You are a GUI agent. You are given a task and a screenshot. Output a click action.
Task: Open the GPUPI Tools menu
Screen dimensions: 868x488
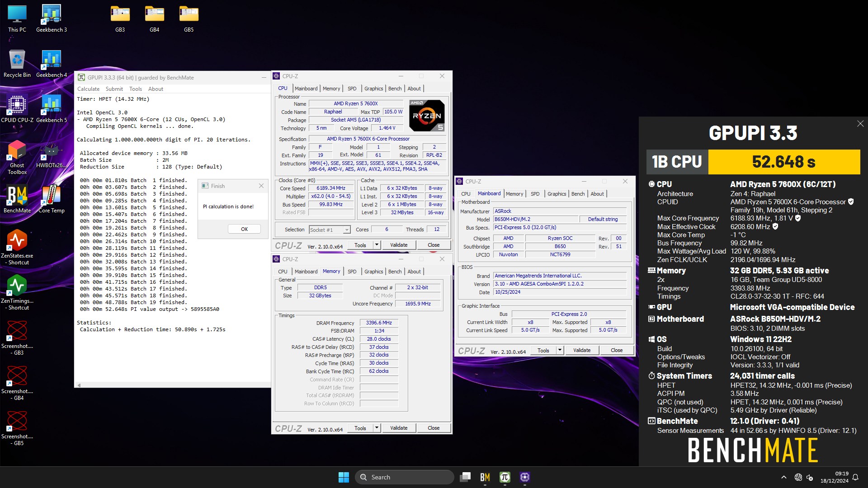pyautogui.click(x=136, y=89)
